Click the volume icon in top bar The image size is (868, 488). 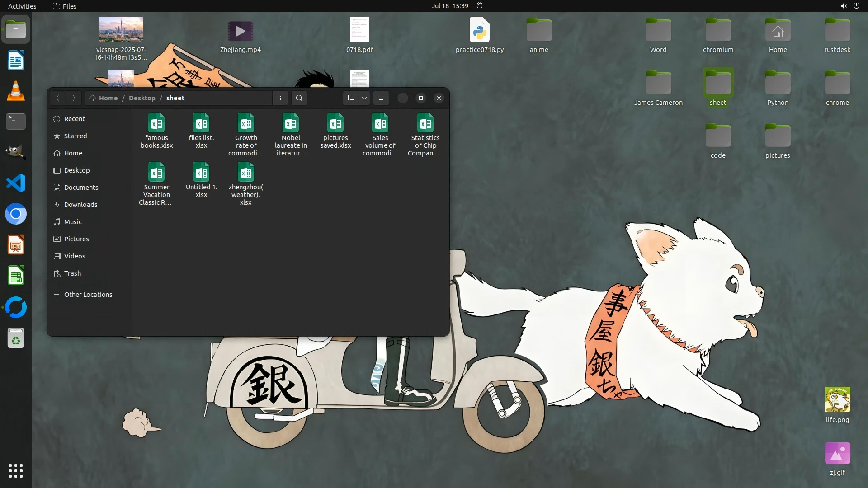tap(843, 6)
